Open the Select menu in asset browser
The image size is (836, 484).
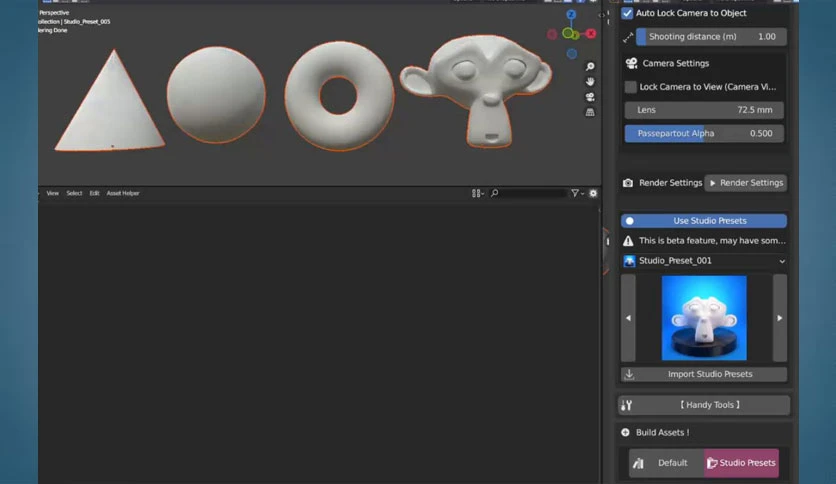74,193
